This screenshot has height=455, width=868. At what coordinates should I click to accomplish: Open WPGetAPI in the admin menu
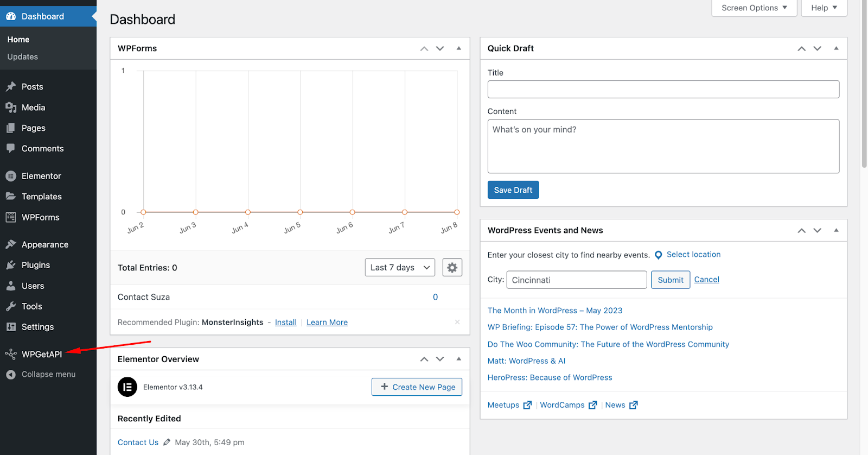click(x=41, y=354)
